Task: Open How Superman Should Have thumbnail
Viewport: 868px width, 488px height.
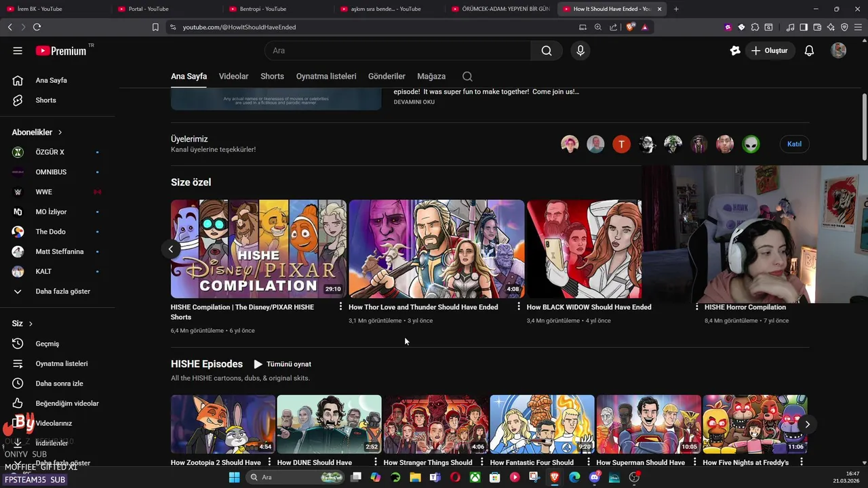Action: 648,424
